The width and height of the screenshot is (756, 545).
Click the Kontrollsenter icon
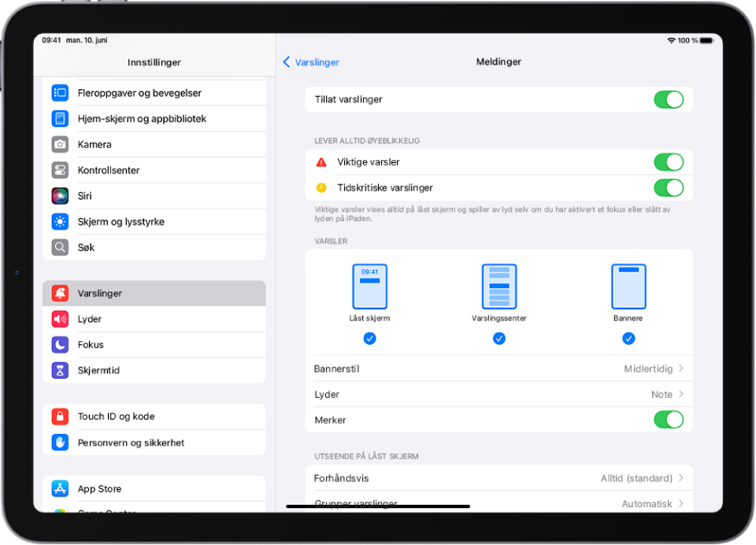point(60,170)
